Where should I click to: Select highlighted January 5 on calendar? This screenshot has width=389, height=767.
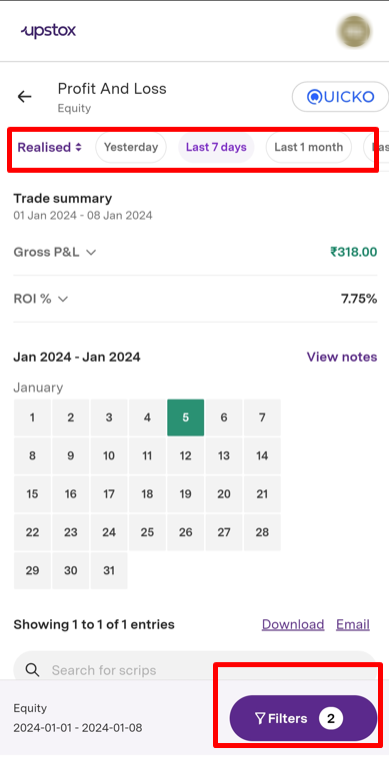[185, 417]
